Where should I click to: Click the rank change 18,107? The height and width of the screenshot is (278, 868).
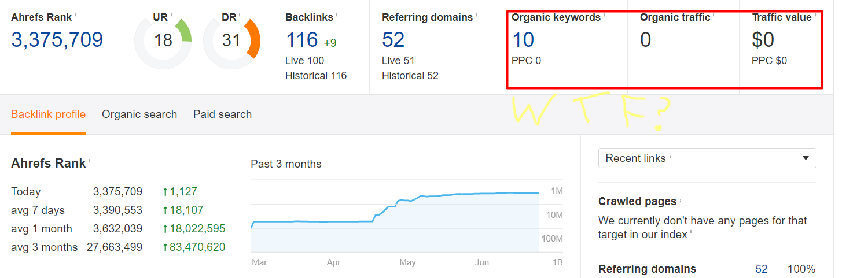[x=183, y=210]
